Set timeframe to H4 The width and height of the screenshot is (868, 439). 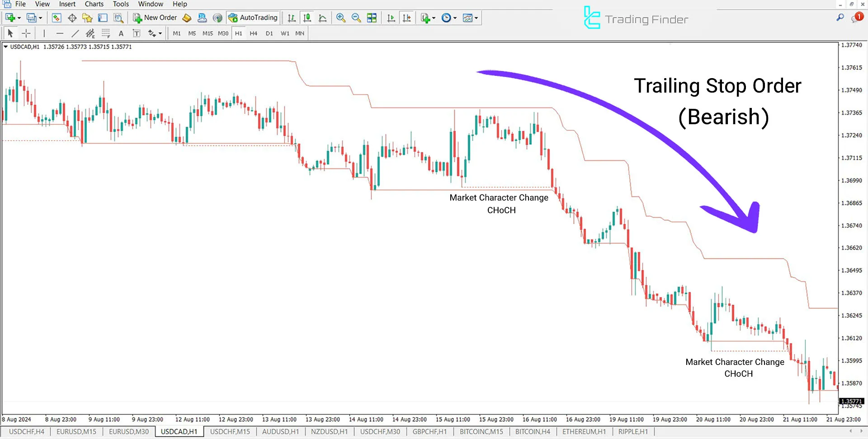click(x=254, y=33)
